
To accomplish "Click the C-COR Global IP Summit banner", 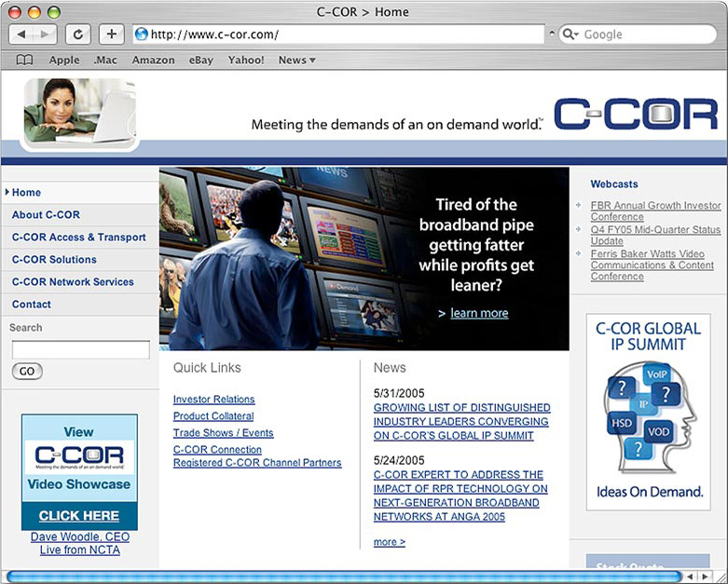I will 648,412.
